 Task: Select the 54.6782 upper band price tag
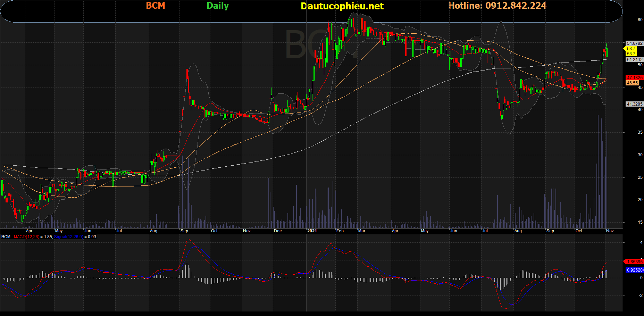coord(634,43)
